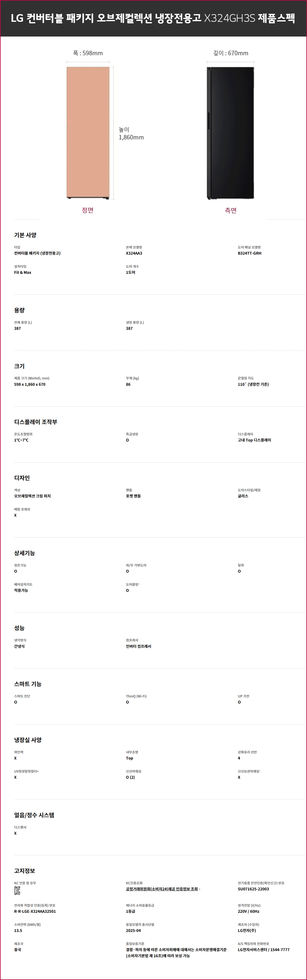
Task: Click the 스마트 기능 section heading
Action: point(28,684)
